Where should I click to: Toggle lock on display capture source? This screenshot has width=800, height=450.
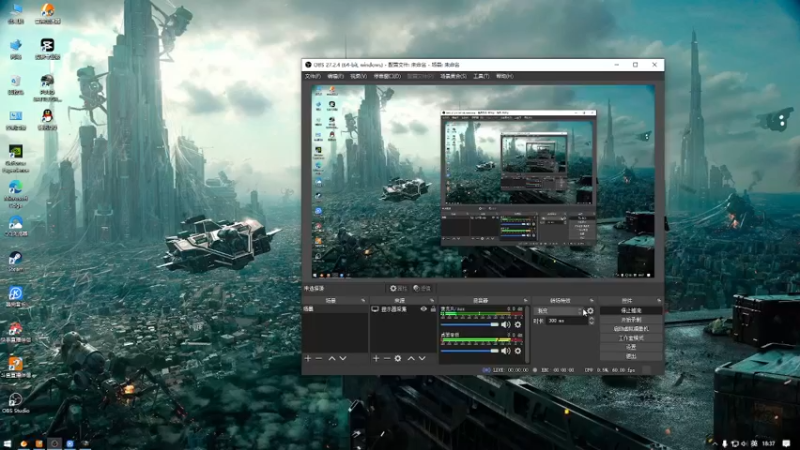pyautogui.click(x=433, y=309)
